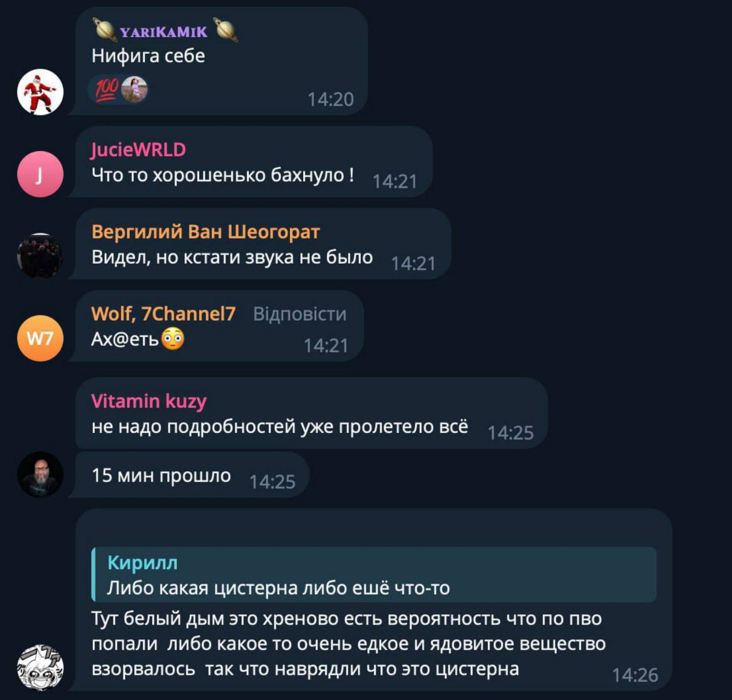Open the dark group photo avatar
Image resolution: width=732 pixels, height=700 pixels.
(40, 256)
